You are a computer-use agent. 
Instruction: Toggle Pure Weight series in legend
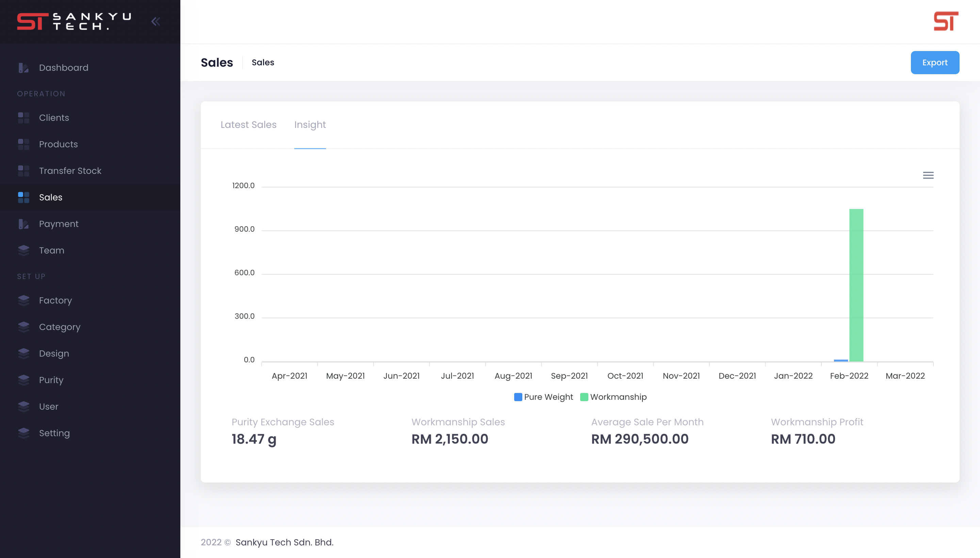tap(543, 397)
